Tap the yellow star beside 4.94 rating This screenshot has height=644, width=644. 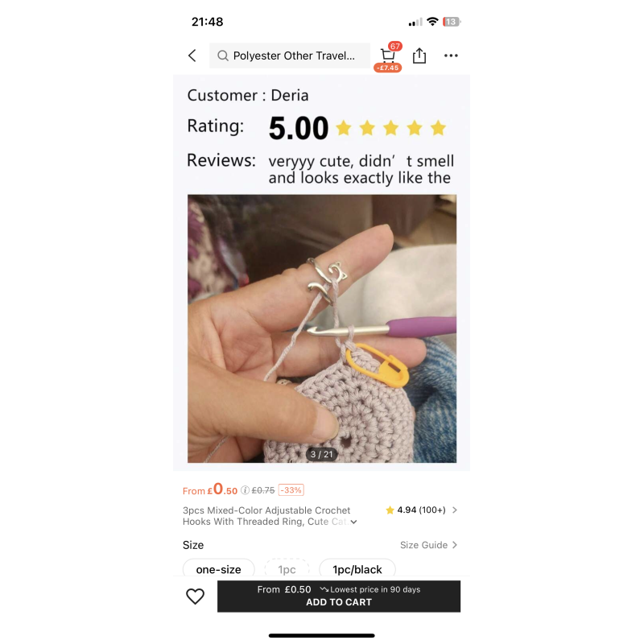390,510
